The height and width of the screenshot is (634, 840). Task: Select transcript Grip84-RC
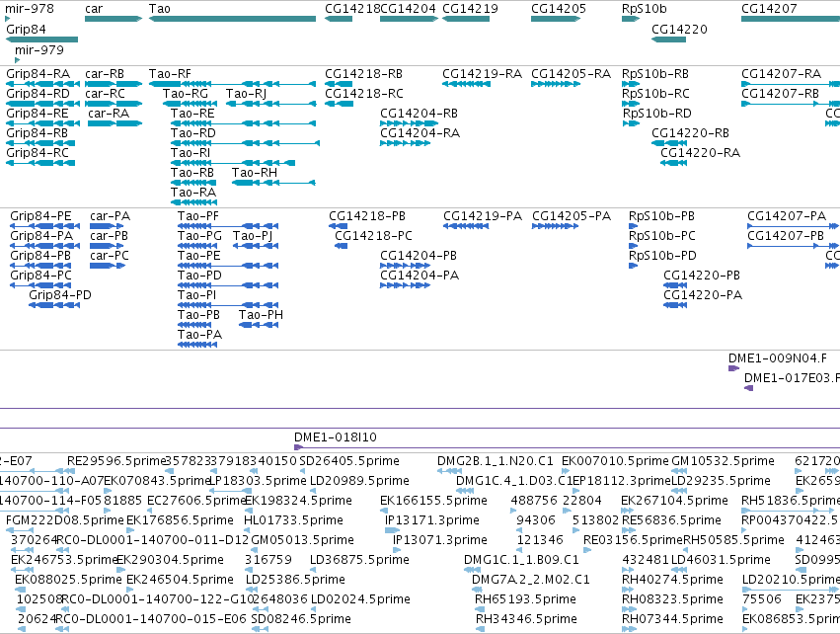pos(40,163)
